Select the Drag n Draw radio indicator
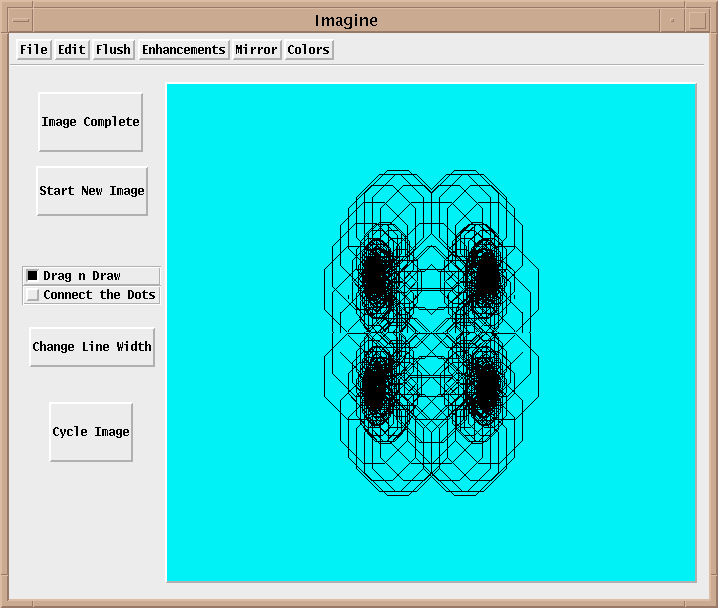 [x=33, y=276]
